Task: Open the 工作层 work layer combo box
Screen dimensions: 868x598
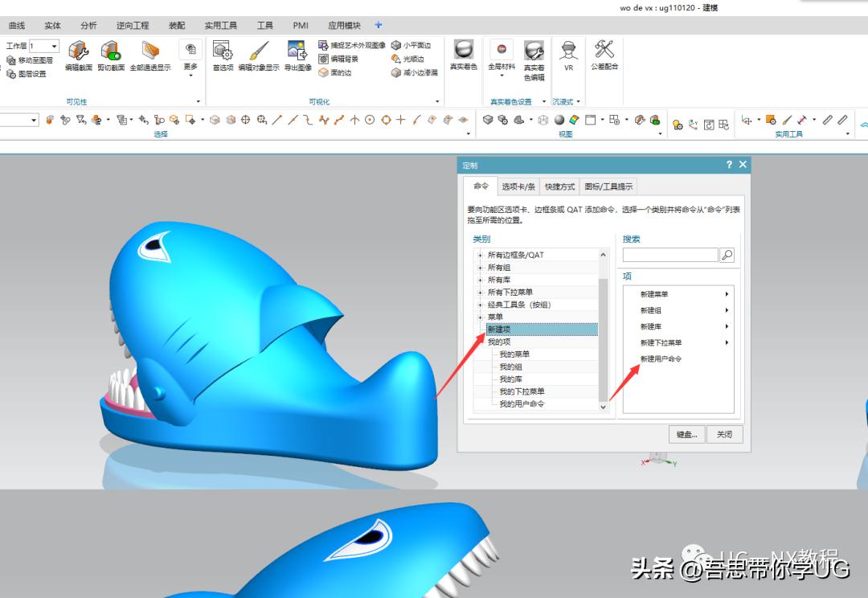Action: click(x=44, y=47)
